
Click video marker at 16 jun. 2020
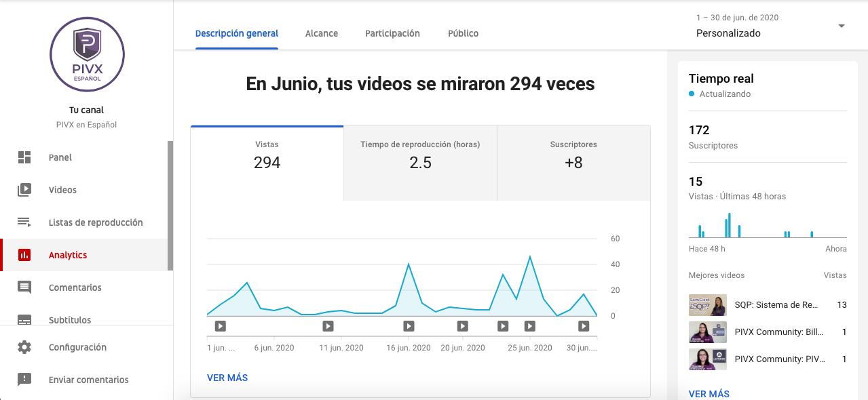pos(409,326)
